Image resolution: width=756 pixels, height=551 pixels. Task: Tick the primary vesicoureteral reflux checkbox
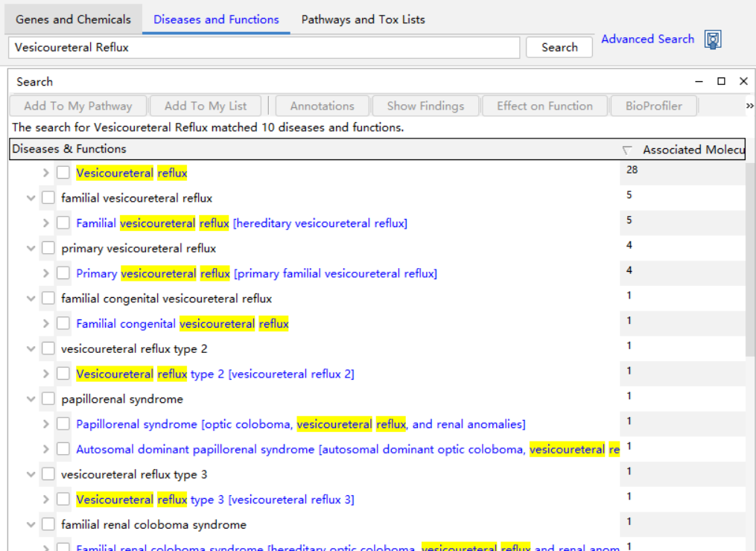[x=48, y=248]
